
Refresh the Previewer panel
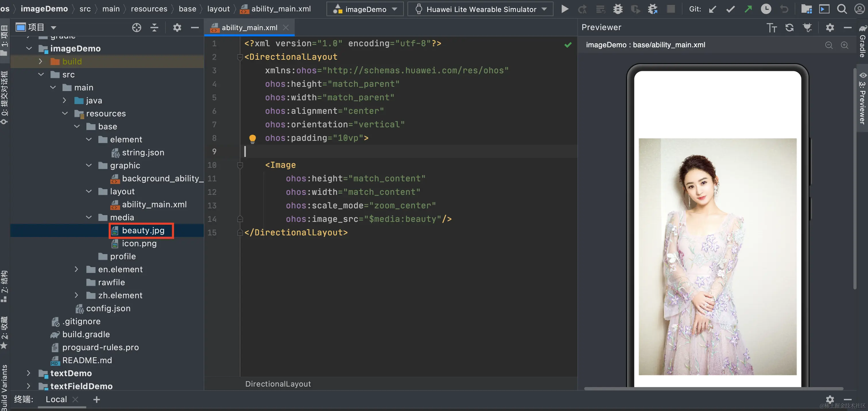(x=789, y=28)
